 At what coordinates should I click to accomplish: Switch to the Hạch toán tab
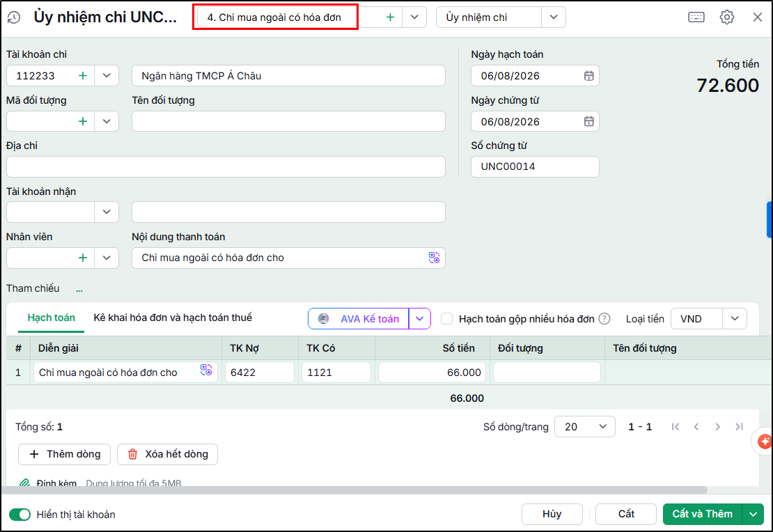click(x=52, y=318)
